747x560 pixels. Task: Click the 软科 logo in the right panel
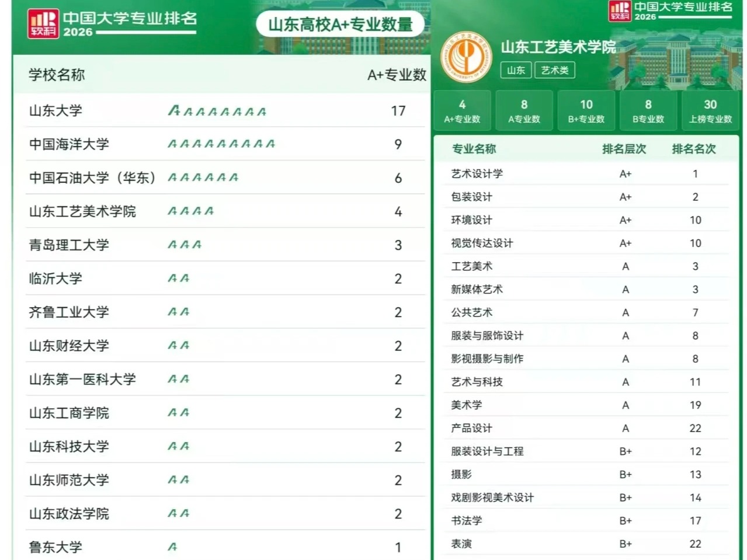tap(620, 11)
